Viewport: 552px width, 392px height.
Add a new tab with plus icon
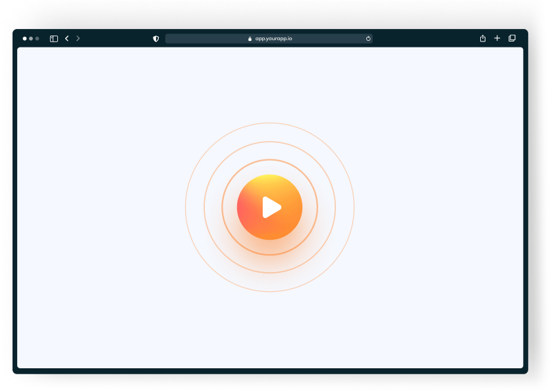pos(497,38)
